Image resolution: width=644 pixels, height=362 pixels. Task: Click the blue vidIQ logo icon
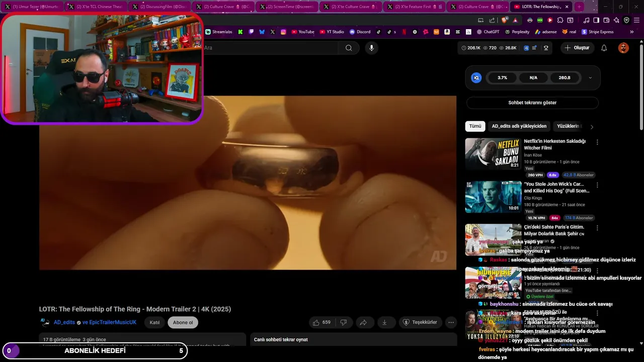[x=476, y=78]
